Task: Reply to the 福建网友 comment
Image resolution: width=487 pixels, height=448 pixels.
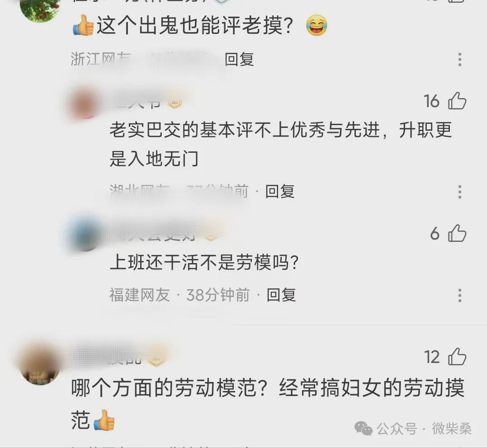Action: [281, 295]
